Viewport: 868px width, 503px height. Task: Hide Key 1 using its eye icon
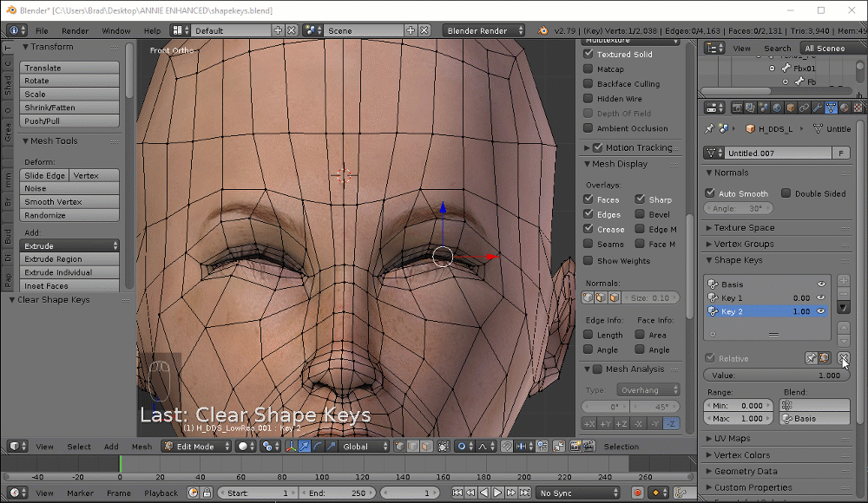coord(821,297)
